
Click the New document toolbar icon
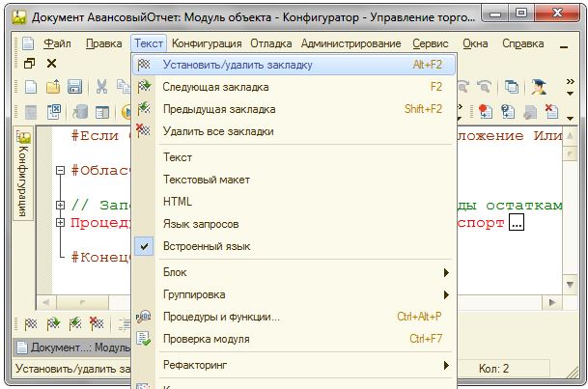[x=30, y=88]
